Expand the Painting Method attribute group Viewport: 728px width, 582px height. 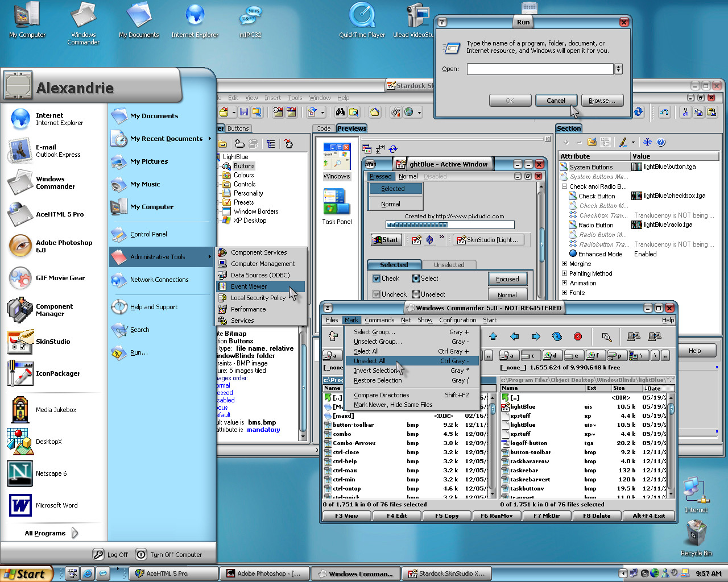(x=564, y=273)
